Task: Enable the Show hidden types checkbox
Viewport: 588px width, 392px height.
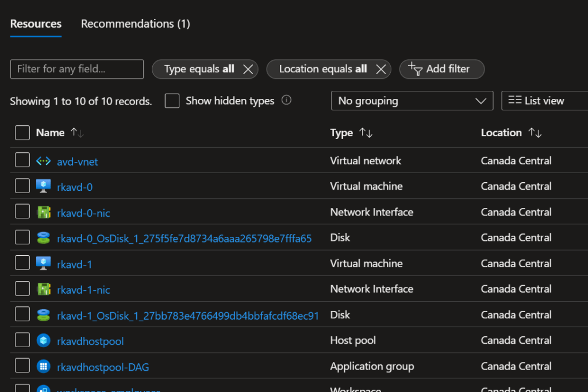Action: pos(172,101)
